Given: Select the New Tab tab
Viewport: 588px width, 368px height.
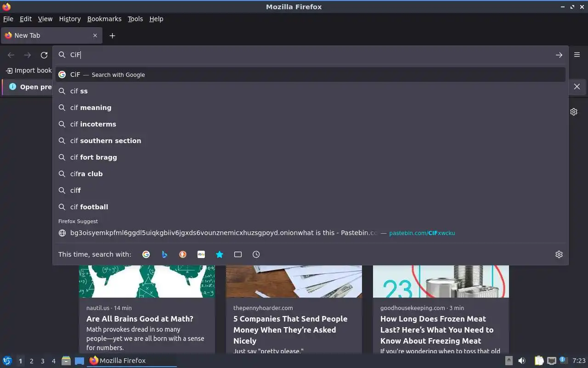Looking at the screenshot, I should click(x=51, y=35).
